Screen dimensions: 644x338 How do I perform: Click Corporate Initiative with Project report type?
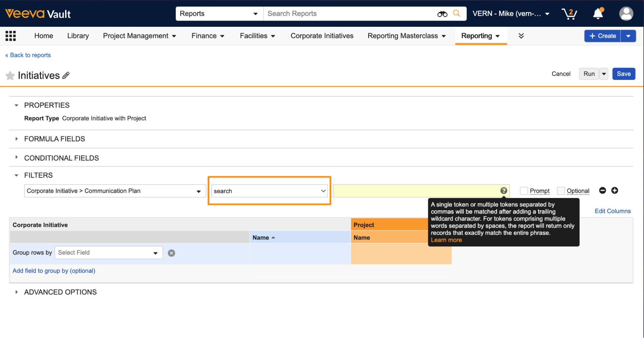(104, 118)
